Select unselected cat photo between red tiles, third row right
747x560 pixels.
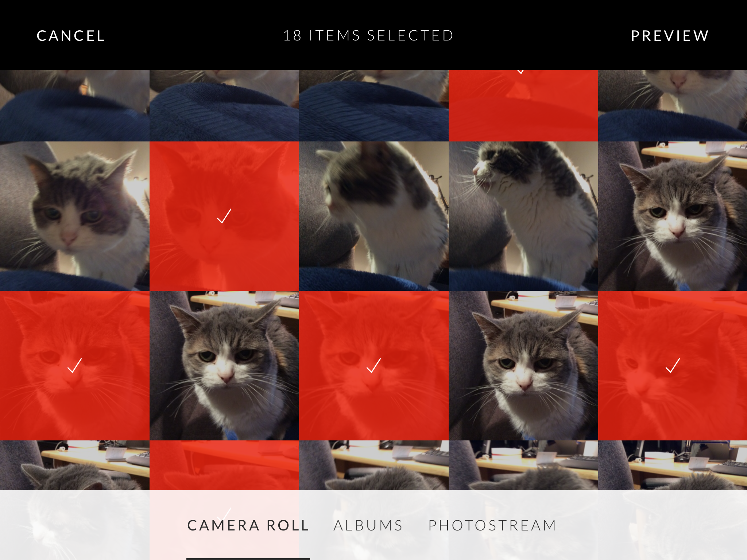click(523, 366)
